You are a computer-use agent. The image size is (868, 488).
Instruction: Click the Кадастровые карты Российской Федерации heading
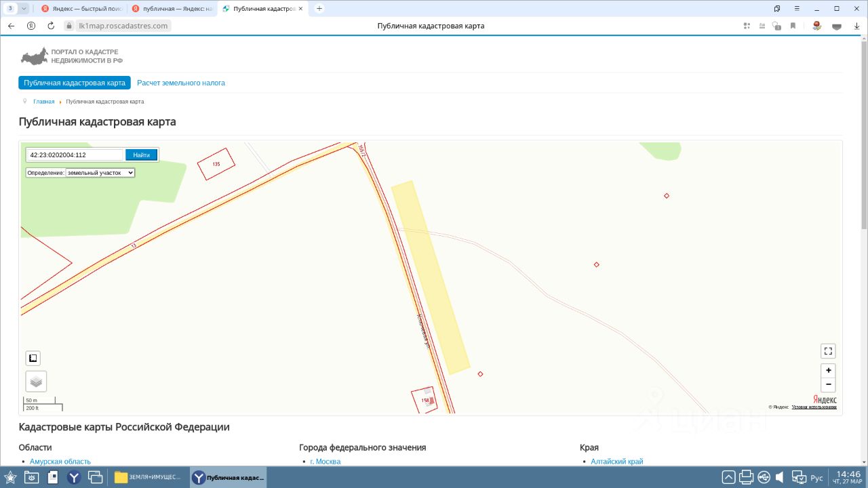[x=124, y=427]
